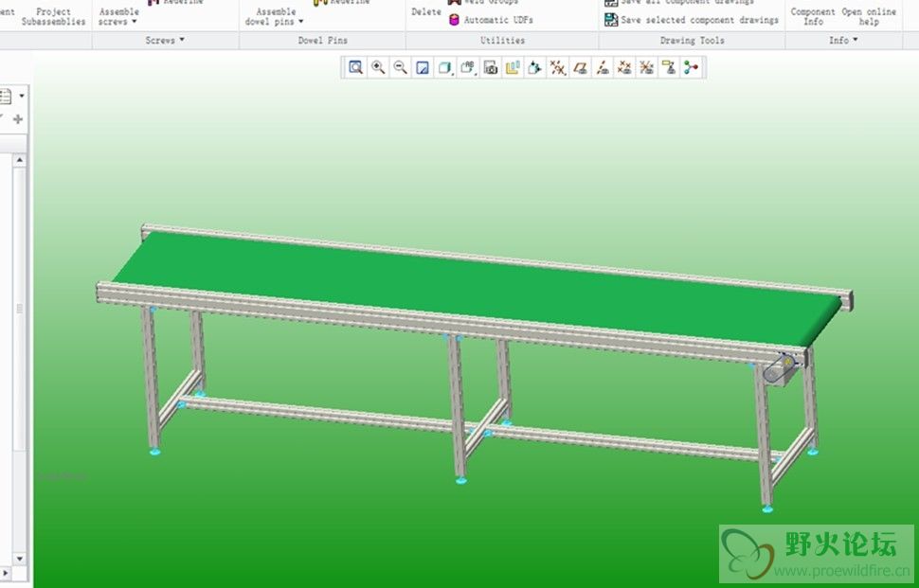The image size is (919, 588).
Task: Toggle annotation display icon
Action: pos(669,67)
